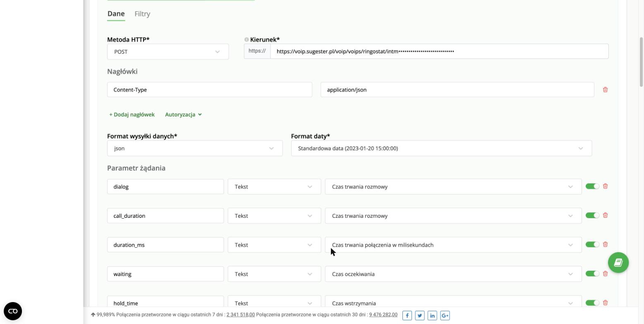
Task: Open the LinkedIn share icon
Action: coord(432,315)
